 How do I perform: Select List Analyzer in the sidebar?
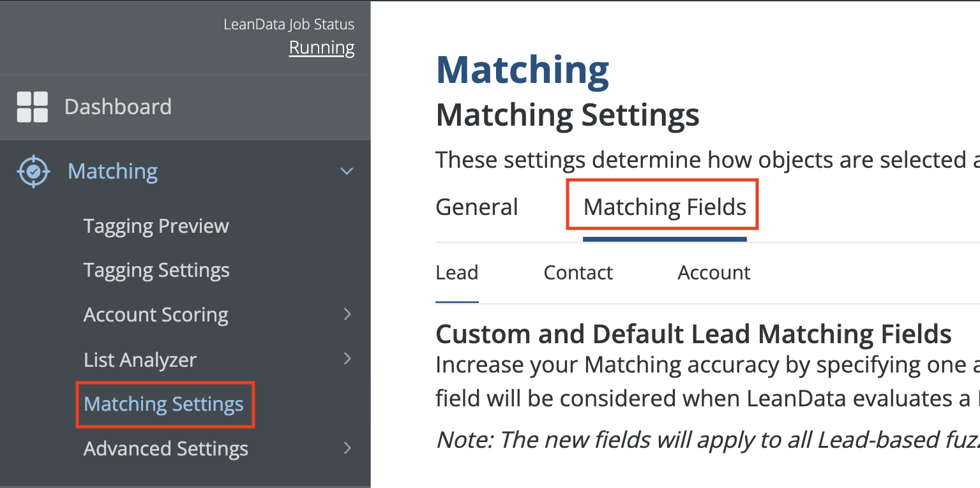click(140, 359)
